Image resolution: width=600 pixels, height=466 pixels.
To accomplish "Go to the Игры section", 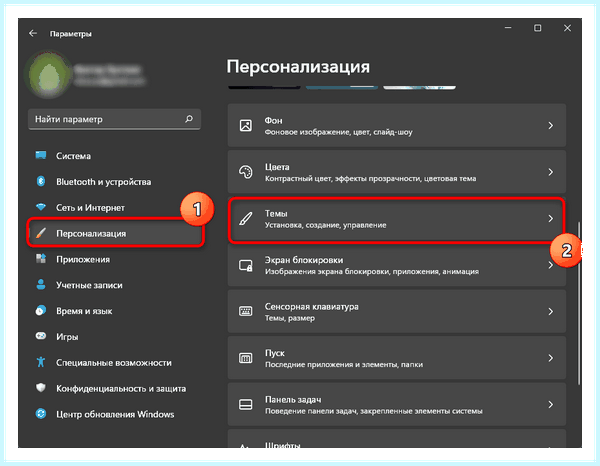I will click(x=114, y=336).
